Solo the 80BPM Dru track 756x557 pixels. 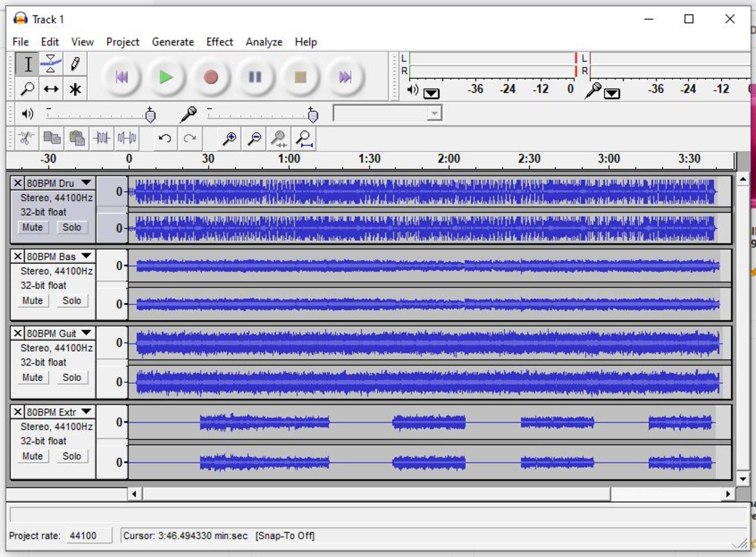pos(72,227)
